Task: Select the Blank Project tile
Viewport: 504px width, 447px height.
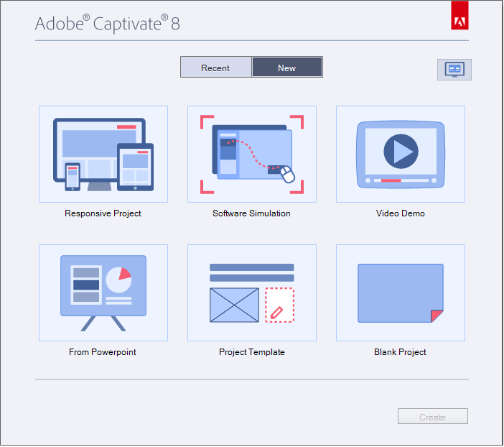Action: [401, 293]
